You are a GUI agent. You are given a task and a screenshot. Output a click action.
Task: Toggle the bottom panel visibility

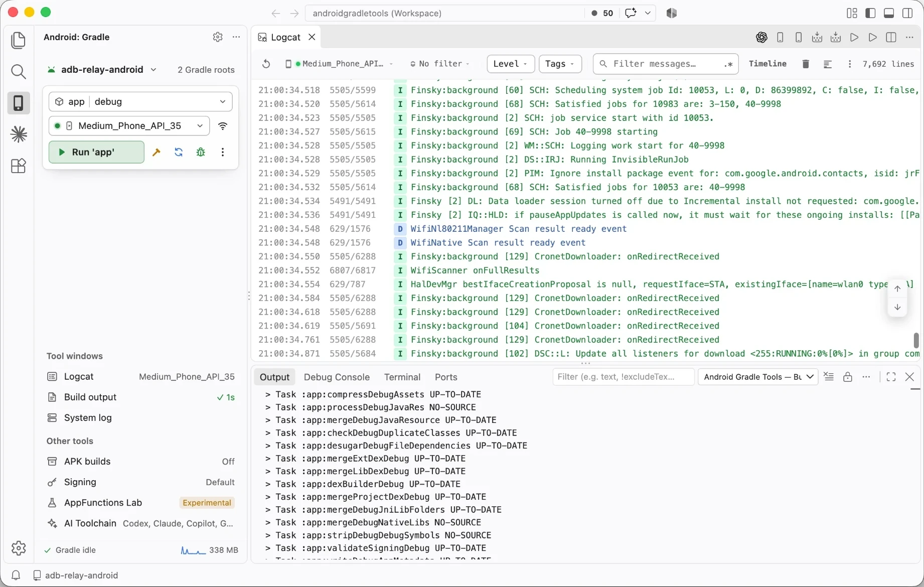tap(889, 13)
